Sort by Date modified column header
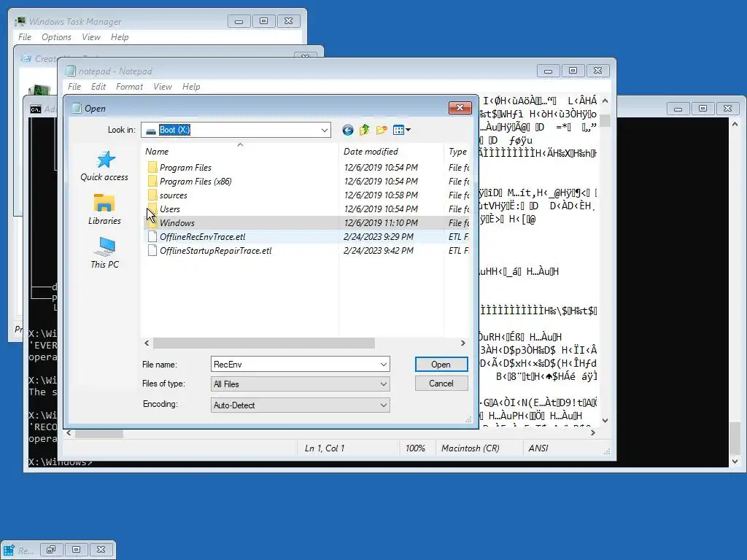Image resolution: width=747 pixels, height=560 pixels. coord(391,152)
